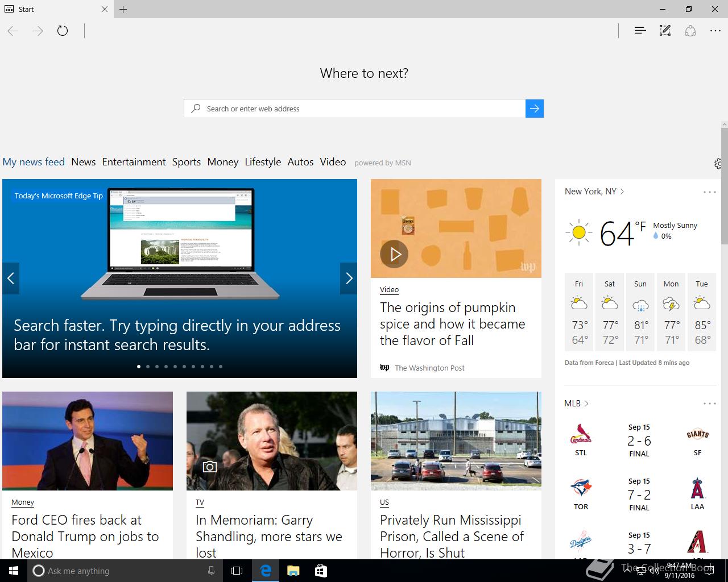The height and width of the screenshot is (582, 728).
Task: Play the pumpkin spice video
Action: tap(394, 254)
